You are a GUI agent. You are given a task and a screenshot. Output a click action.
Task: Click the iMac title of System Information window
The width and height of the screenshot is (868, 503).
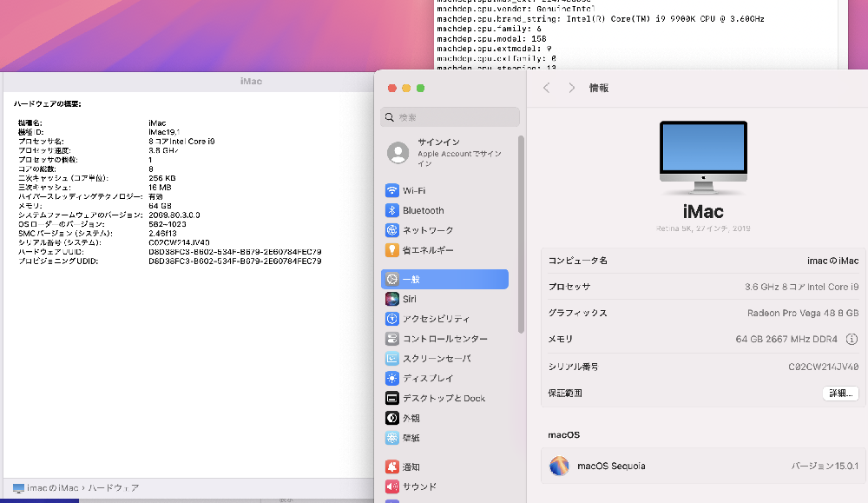pyautogui.click(x=251, y=82)
